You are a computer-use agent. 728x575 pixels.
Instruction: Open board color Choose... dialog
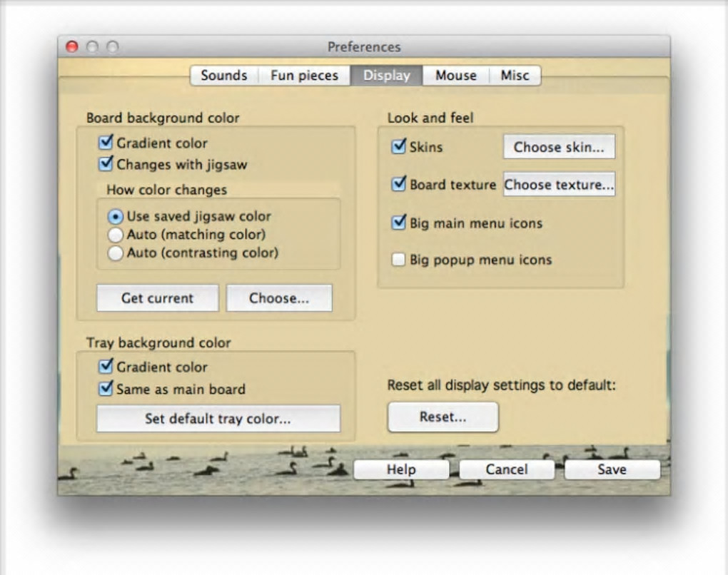pyautogui.click(x=279, y=298)
